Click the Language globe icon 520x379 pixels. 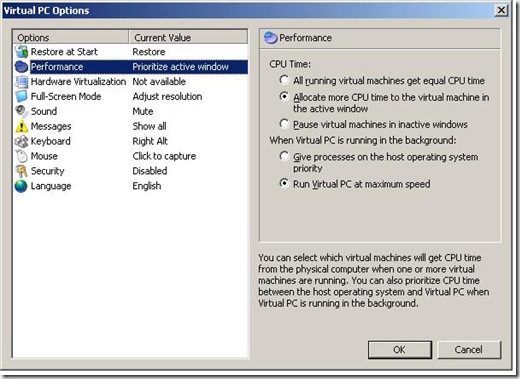click(21, 186)
